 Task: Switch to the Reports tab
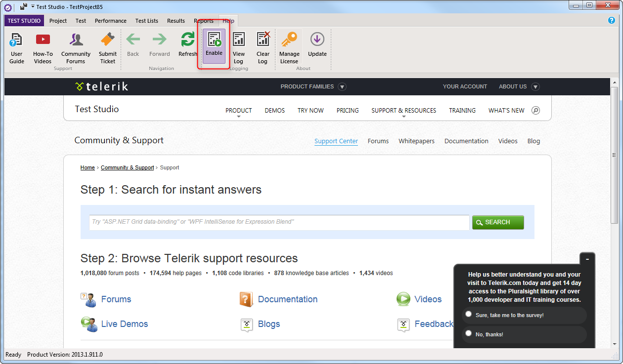tap(204, 21)
